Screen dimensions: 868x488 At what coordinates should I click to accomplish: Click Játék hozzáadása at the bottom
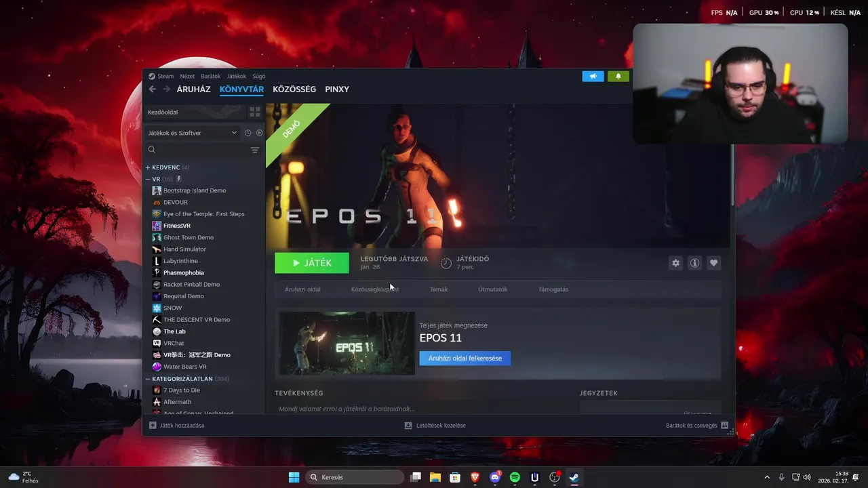pyautogui.click(x=177, y=426)
